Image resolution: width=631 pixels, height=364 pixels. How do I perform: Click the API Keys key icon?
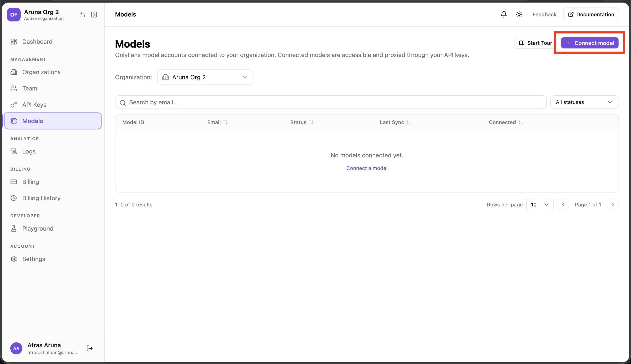coord(14,104)
